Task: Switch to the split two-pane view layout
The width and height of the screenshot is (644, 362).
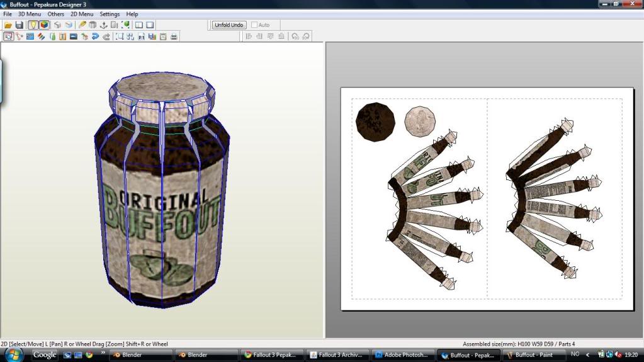Action: point(139,25)
